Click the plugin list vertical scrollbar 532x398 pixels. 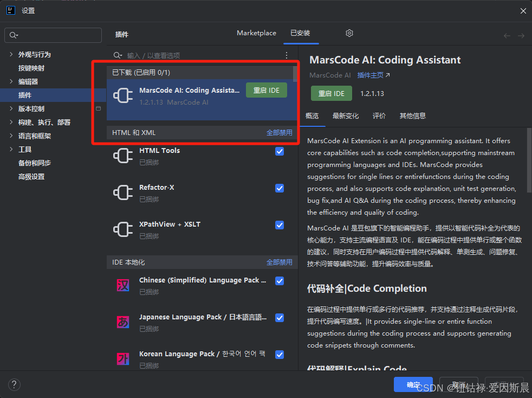click(295, 74)
